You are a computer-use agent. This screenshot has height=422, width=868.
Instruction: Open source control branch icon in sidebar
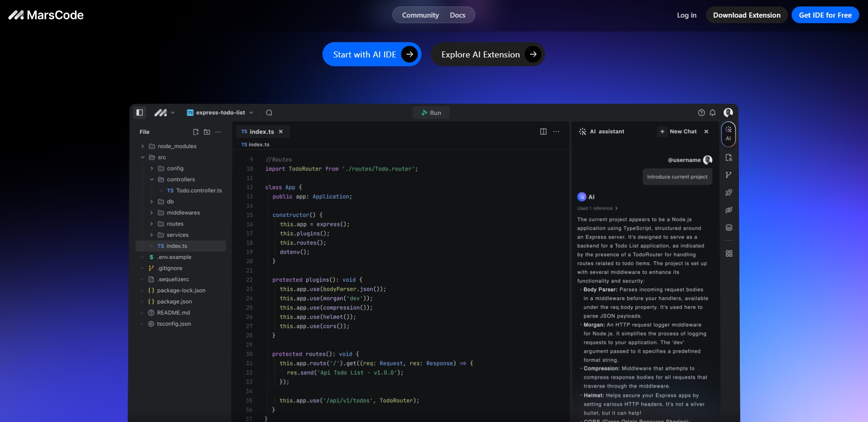tap(729, 175)
